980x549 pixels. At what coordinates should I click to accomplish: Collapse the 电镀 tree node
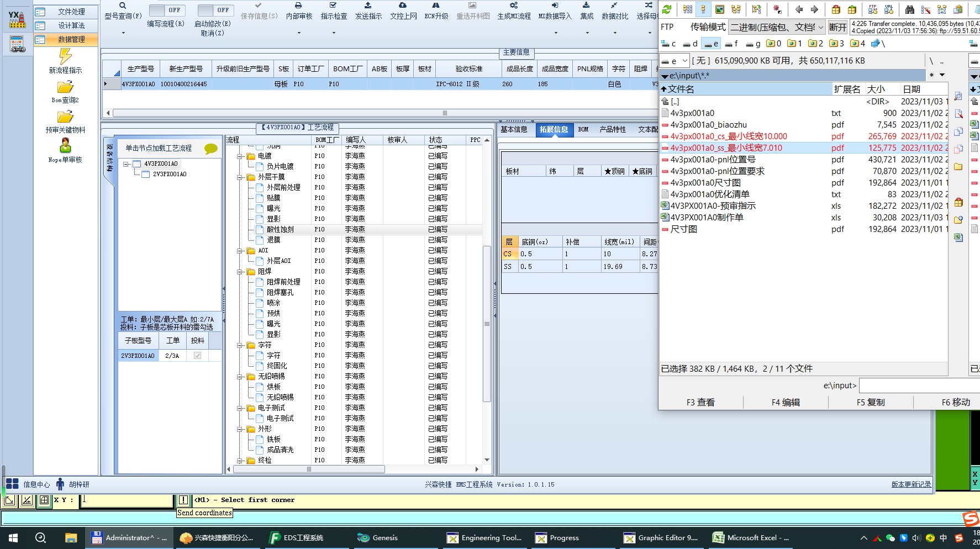pyautogui.click(x=240, y=156)
